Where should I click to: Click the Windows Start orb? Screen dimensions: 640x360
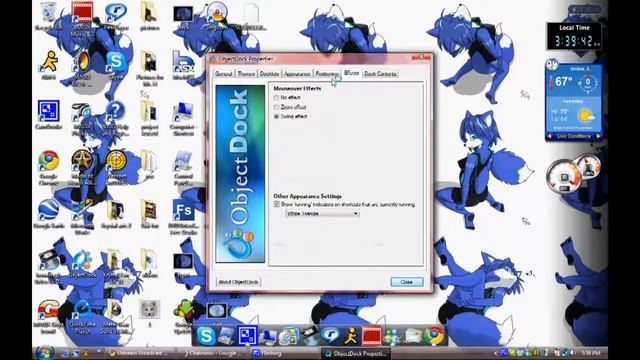[x=45, y=353]
